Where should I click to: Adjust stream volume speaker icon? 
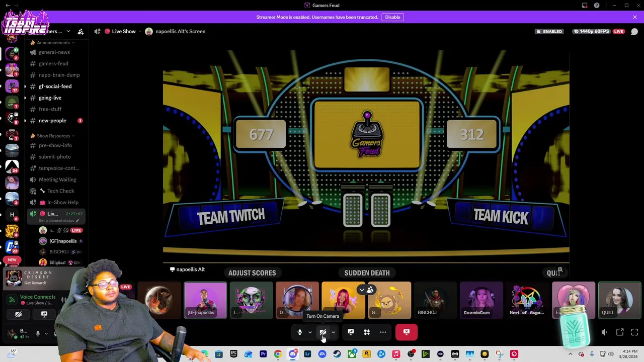click(604, 332)
